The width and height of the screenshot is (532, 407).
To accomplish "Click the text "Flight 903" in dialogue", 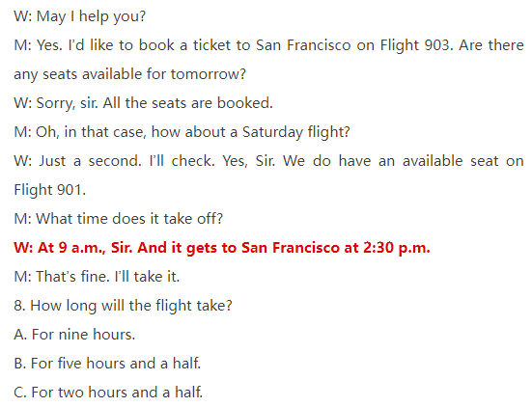I will click(416, 45).
